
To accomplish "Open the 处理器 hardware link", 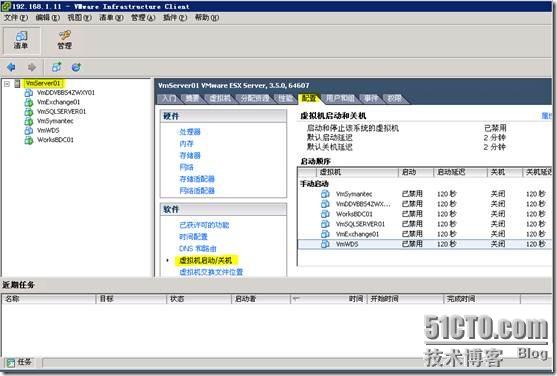I will click(190, 132).
